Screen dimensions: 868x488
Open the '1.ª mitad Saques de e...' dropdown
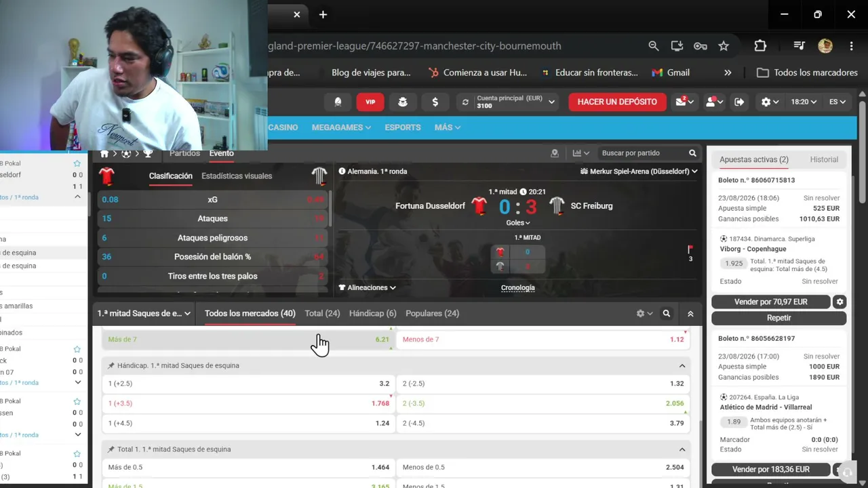click(144, 313)
